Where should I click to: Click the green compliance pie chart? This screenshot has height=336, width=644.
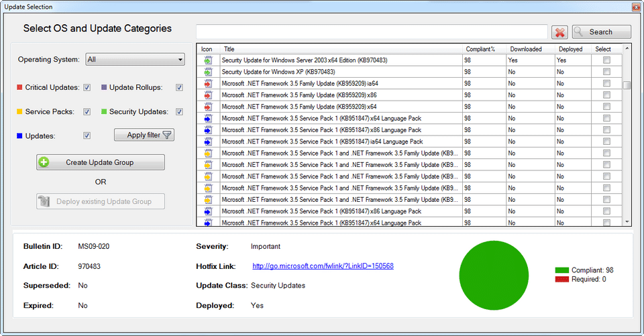[x=494, y=275]
